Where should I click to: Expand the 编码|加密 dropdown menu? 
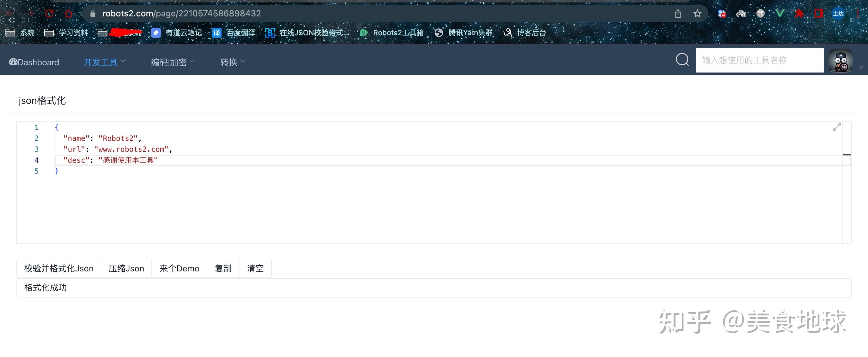[x=173, y=62]
